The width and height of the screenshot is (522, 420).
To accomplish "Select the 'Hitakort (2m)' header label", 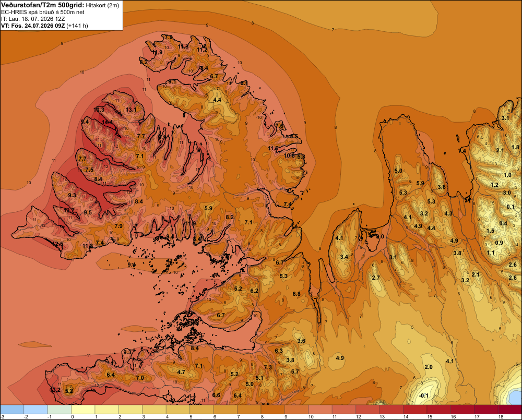I will click(x=102, y=5).
